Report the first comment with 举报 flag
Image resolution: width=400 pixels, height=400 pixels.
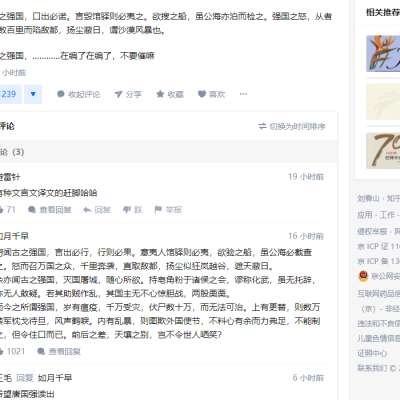tap(168, 210)
